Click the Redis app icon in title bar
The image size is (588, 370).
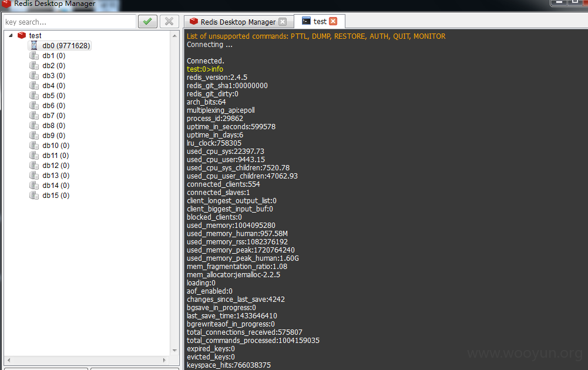[x=6, y=4]
